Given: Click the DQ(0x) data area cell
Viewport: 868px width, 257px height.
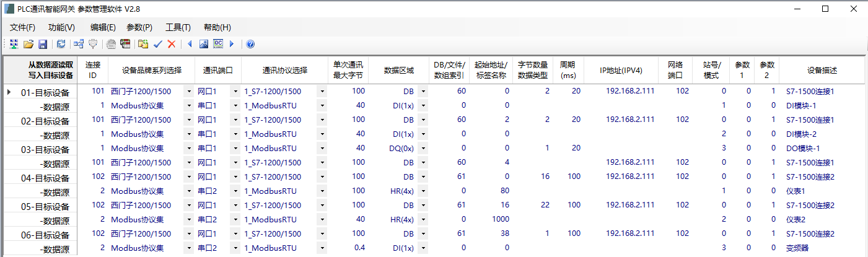Looking at the screenshot, I should 398,148.
